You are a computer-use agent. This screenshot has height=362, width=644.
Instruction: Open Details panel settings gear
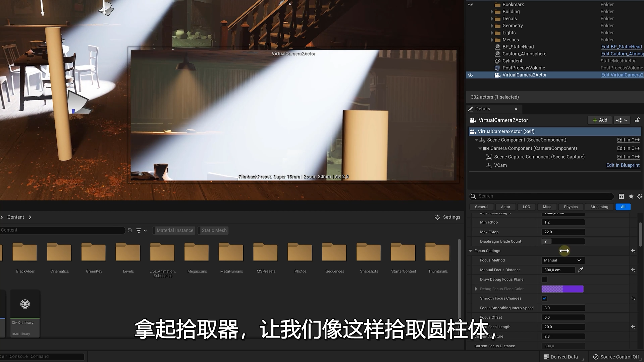[x=640, y=196]
